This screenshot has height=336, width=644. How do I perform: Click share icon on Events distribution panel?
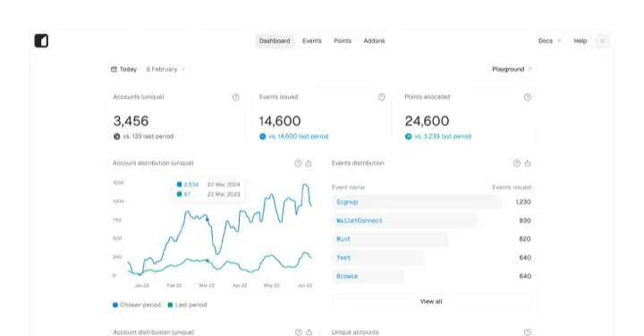(528, 164)
